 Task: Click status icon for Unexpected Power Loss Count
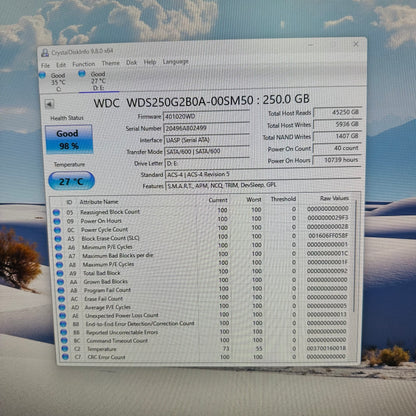coord(63,316)
